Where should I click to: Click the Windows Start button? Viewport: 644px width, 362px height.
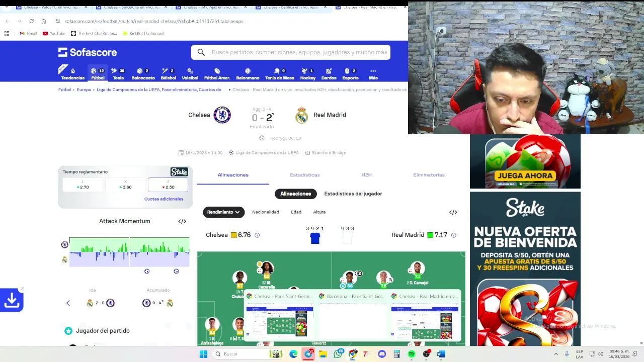pos(203,354)
